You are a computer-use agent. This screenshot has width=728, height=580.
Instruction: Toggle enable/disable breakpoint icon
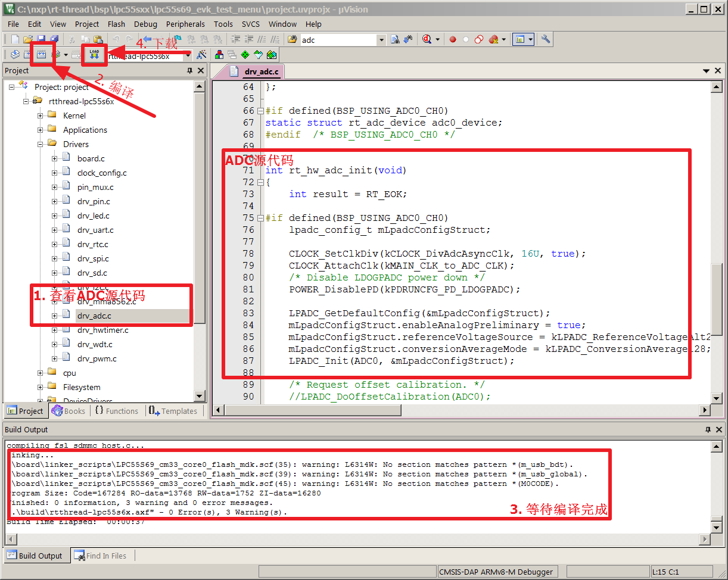[466, 40]
